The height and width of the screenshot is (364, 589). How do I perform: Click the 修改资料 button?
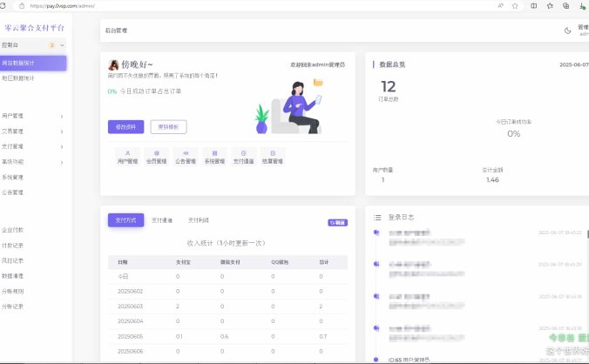click(125, 127)
